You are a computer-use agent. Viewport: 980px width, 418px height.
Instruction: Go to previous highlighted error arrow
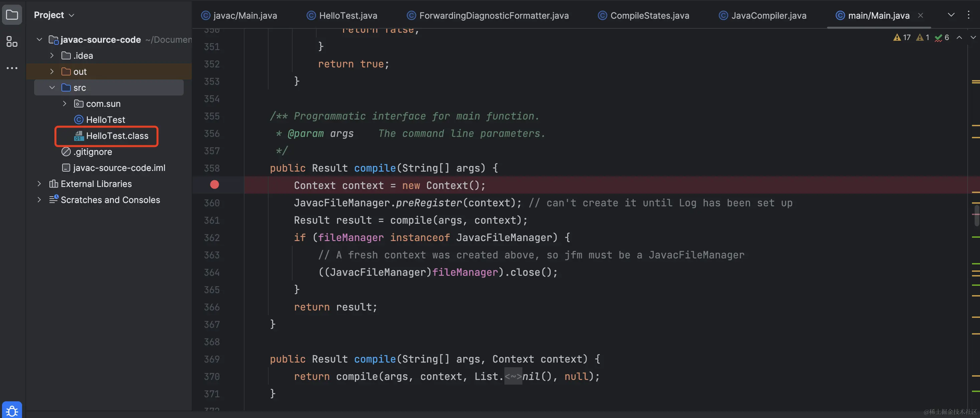click(959, 37)
